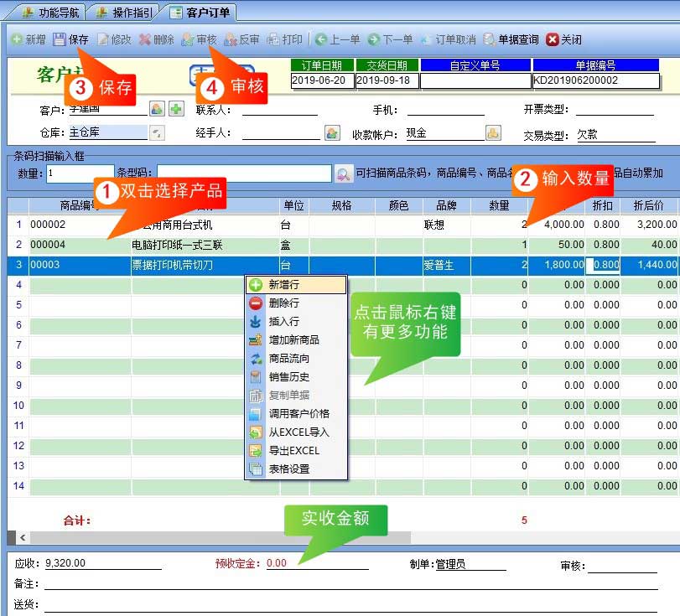The height and width of the screenshot is (616, 680).
Task: Select the 客户订单 tab
Action: (200, 12)
